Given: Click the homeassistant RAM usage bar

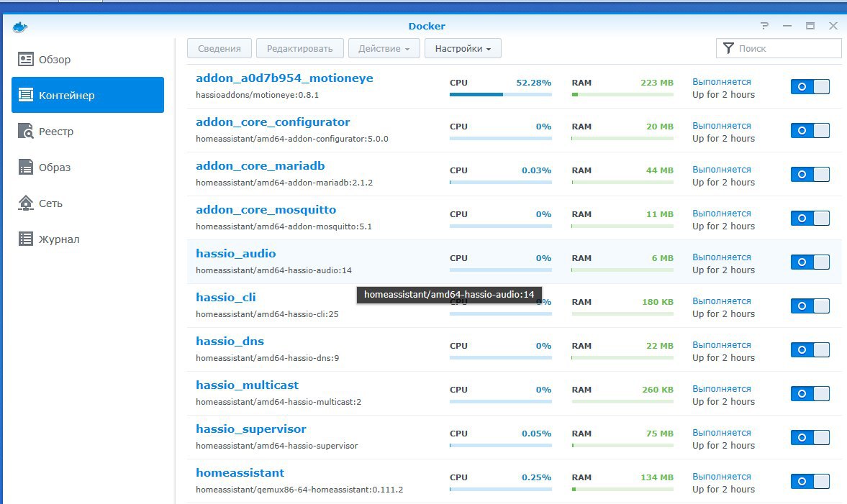Looking at the screenshot, I should tap(622, 490).
